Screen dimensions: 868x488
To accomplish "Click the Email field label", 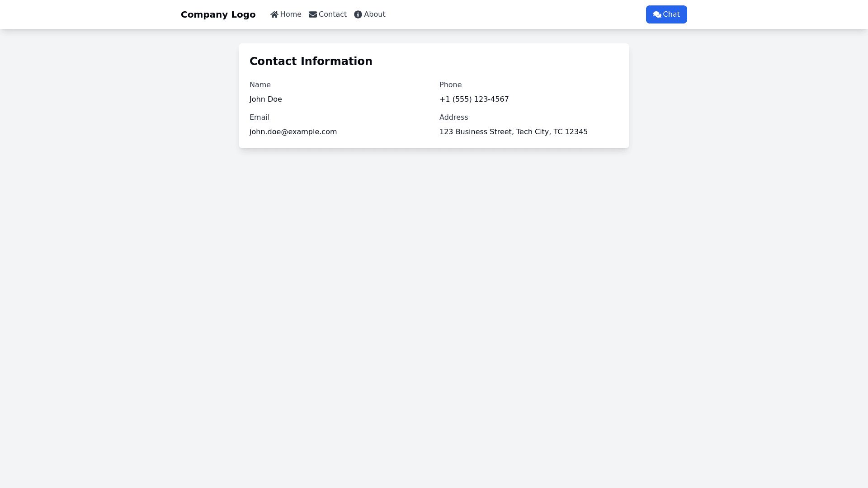I will coord(259,117).
